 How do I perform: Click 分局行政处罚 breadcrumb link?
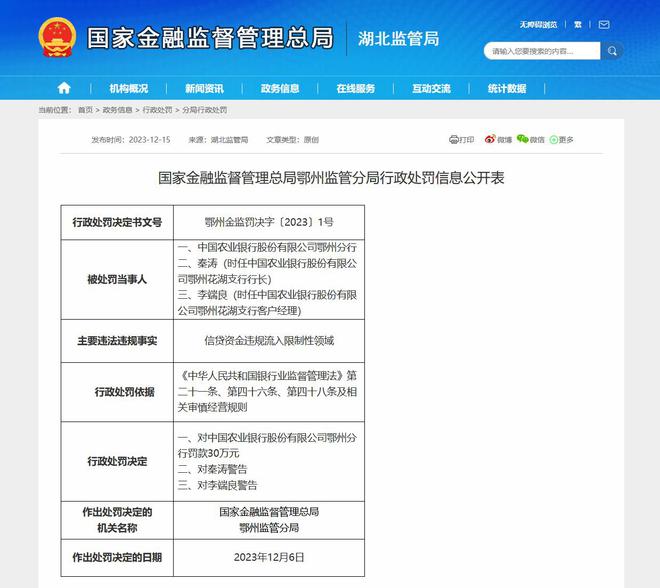(x=203, y=110)
